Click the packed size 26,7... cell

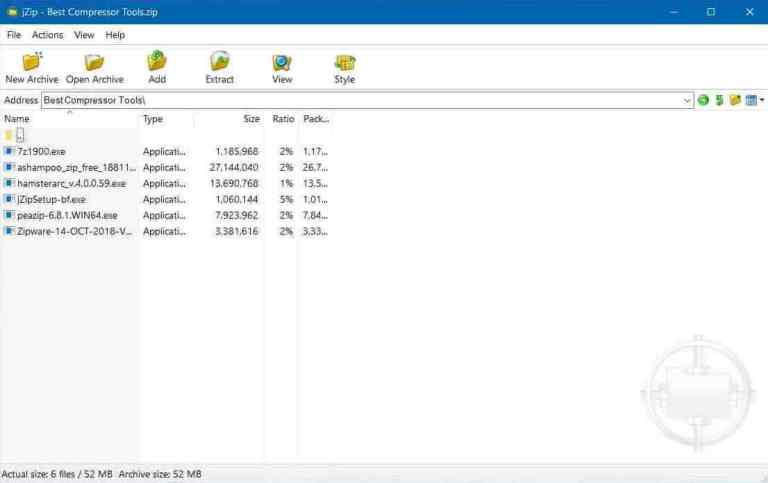point(315,168)
